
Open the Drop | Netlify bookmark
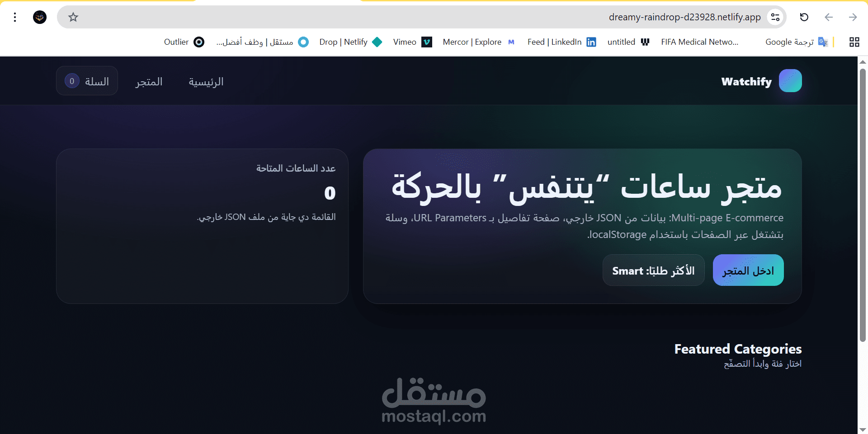(x=351, y=42)
